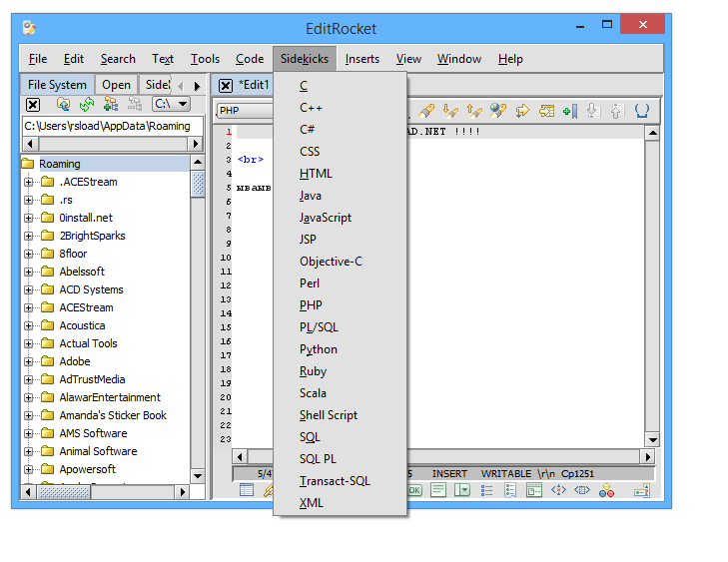Switch to the File System tab
This screenshot has height=562, width=728.
coord(57,85)
